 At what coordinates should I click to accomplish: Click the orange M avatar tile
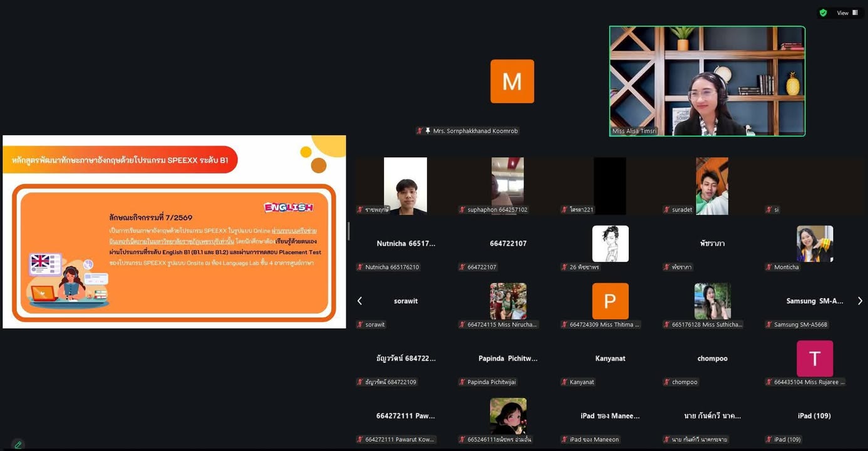(512, 81)
